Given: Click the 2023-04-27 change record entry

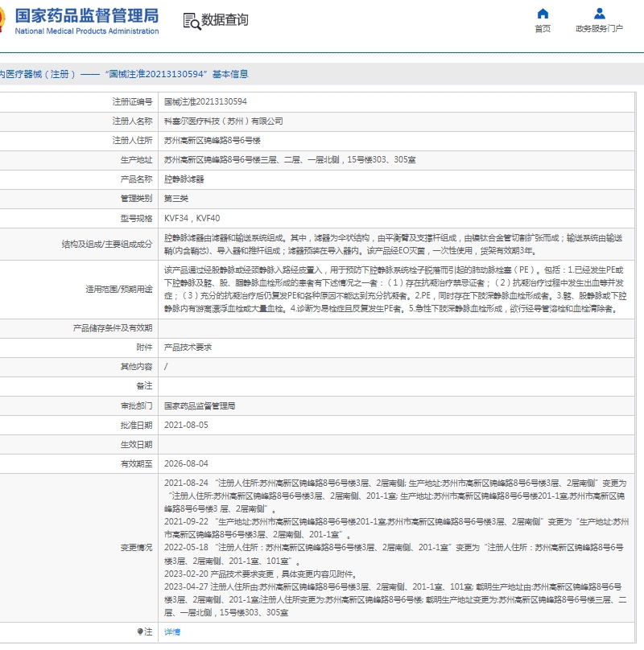Looking at the screenshot, I should tap(395, 599).
